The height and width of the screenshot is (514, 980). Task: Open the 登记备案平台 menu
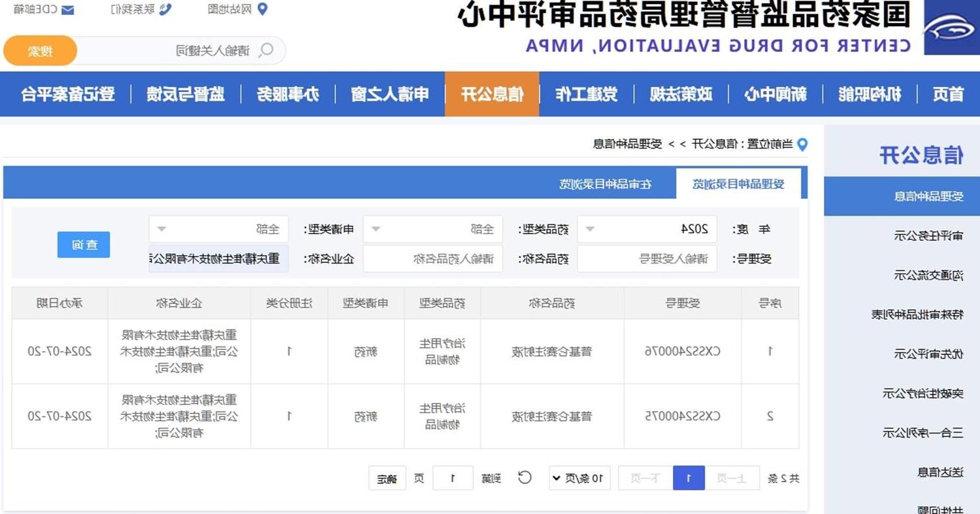(68, 94)
